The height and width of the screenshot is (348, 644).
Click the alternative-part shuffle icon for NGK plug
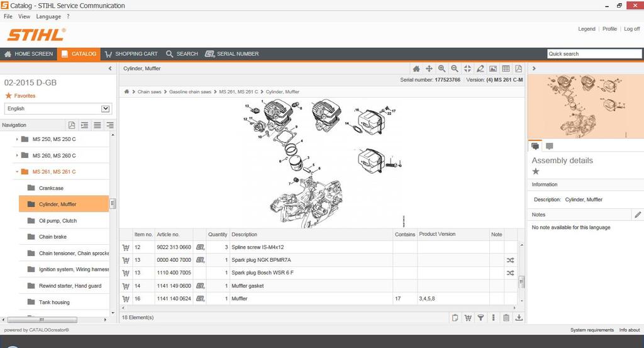[x=510, y=260]
